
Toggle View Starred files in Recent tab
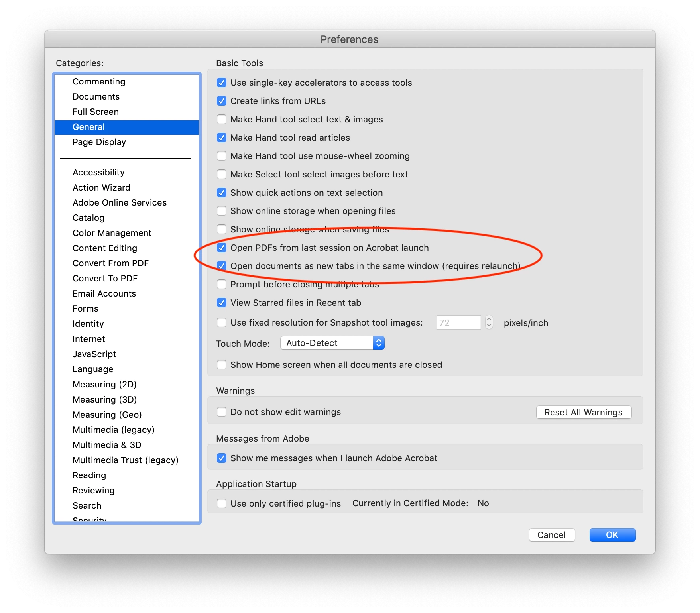click(x=222, y=303)
